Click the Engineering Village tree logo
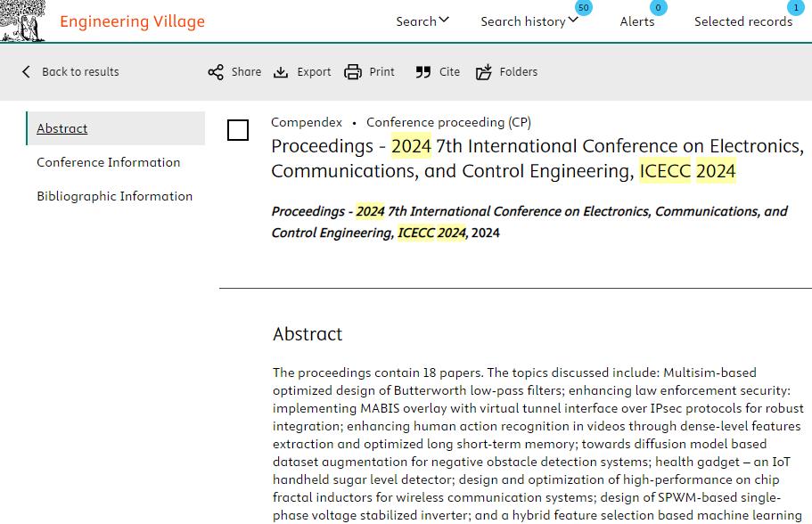812x524 pixels. pyautogui.click(x=23, y=20)
